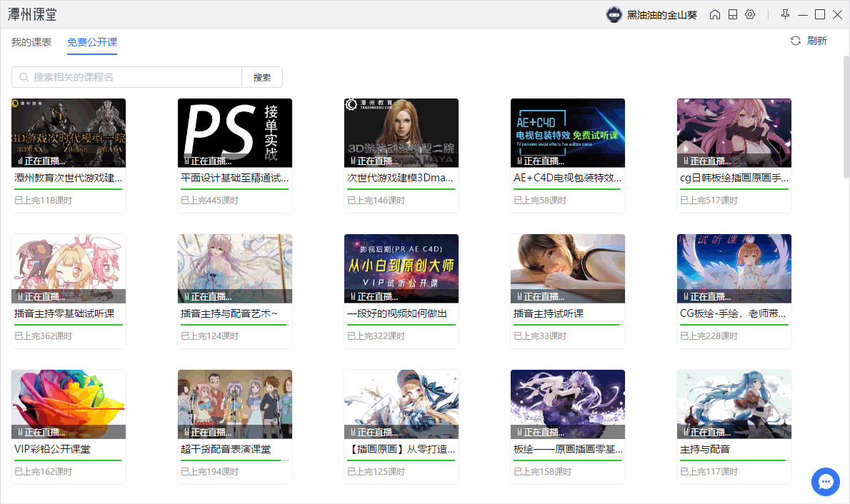Click title 潭州教育次世代游戏建...
Image resolution: width=850 pixels, height=504 pixels.
(69, 178)
